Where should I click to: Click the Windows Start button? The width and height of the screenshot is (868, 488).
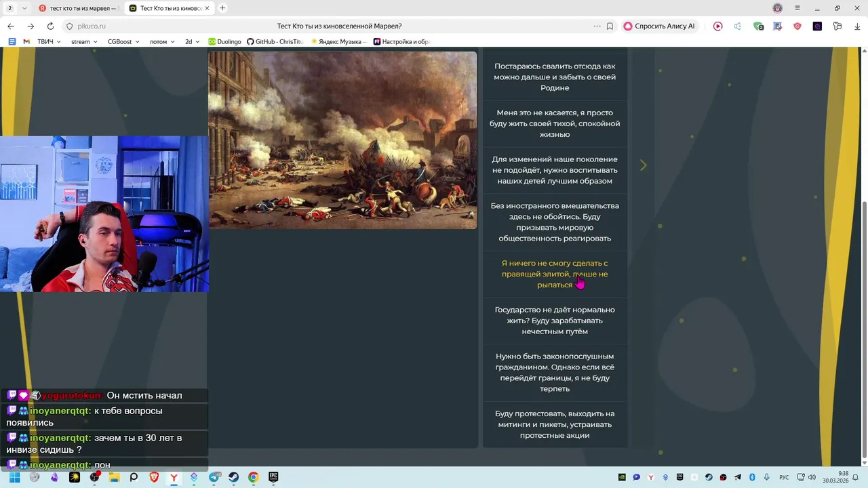tap(14, 477)
